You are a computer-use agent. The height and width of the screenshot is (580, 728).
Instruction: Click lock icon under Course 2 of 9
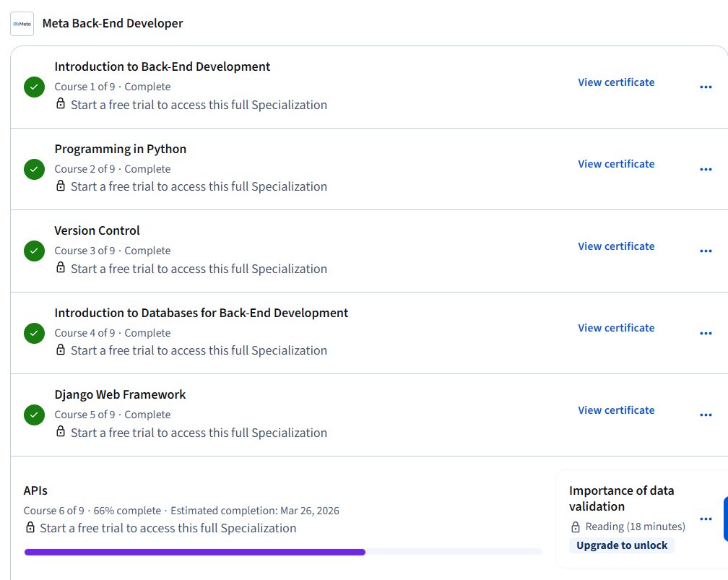click(61, 186)
